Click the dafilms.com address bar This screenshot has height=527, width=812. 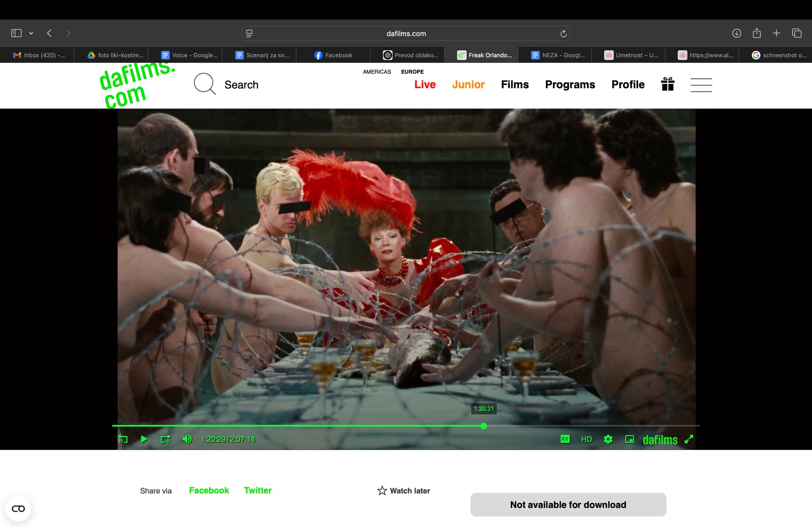point(406,33)
